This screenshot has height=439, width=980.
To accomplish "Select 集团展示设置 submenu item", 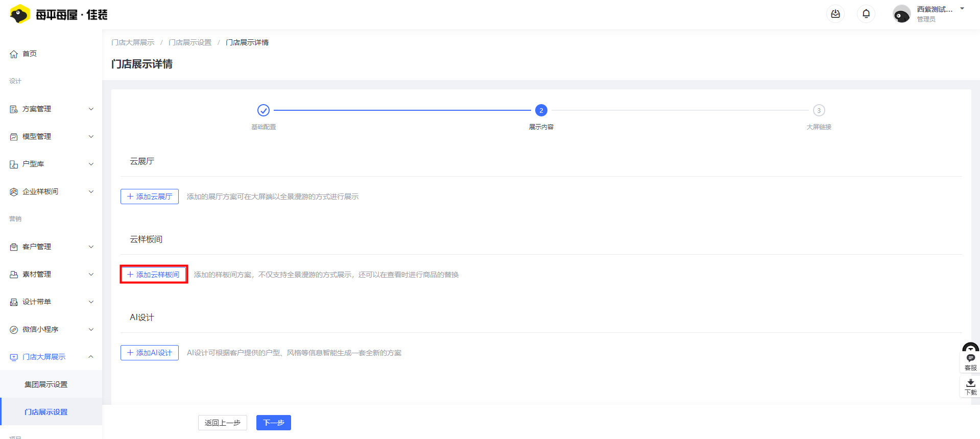I will click(x=51, y=384).
